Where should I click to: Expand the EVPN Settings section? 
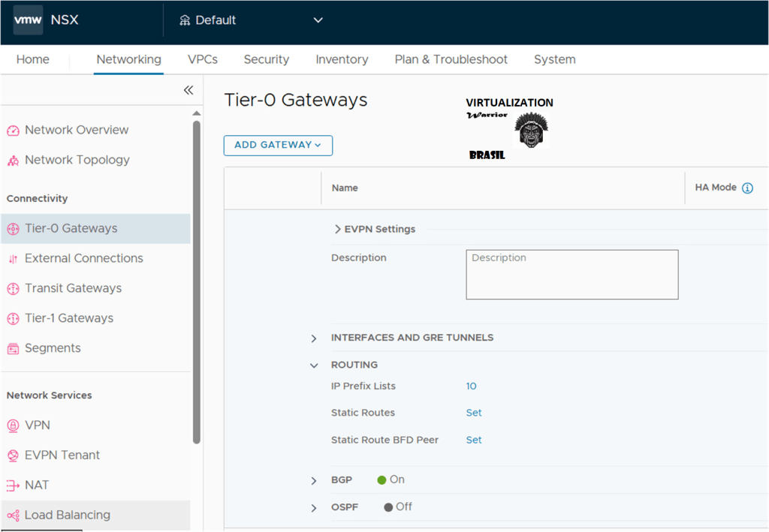(338, 230)
